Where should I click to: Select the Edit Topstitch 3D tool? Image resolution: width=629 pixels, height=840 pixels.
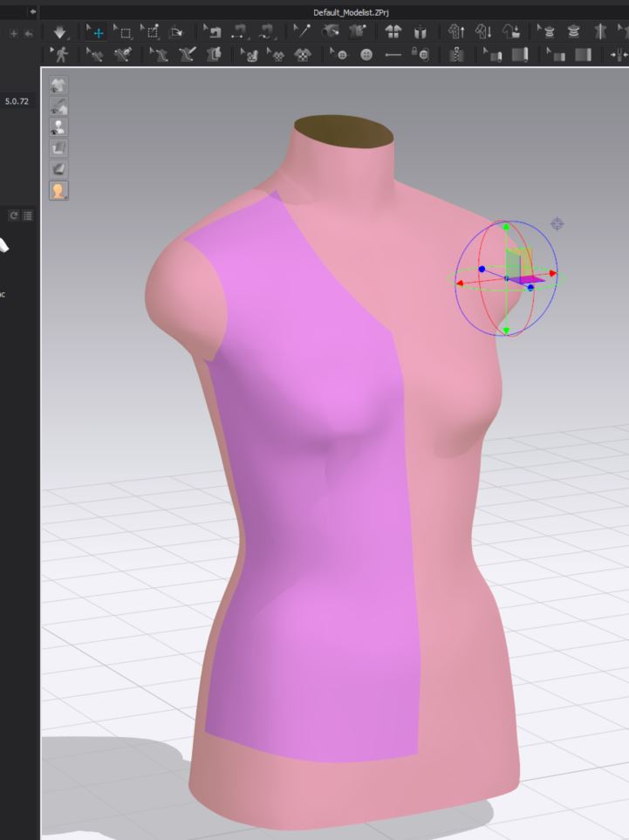coord(556,54)
